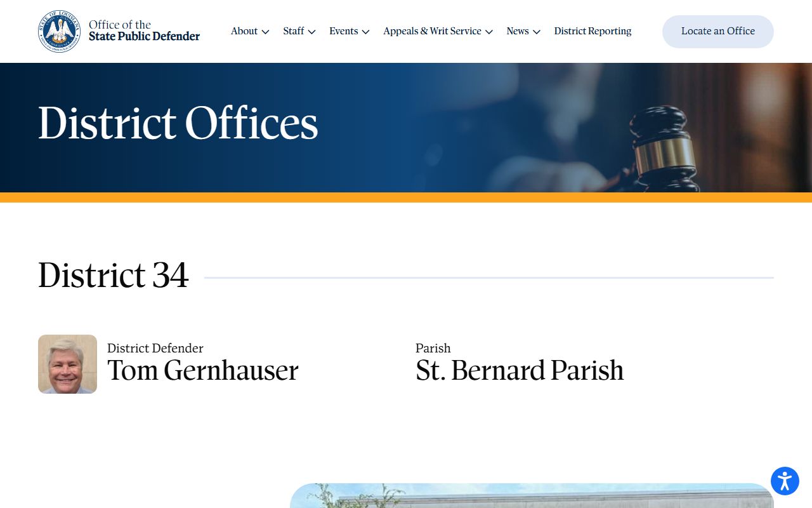Click the Tom Gernhauser name text

[202, 371]
